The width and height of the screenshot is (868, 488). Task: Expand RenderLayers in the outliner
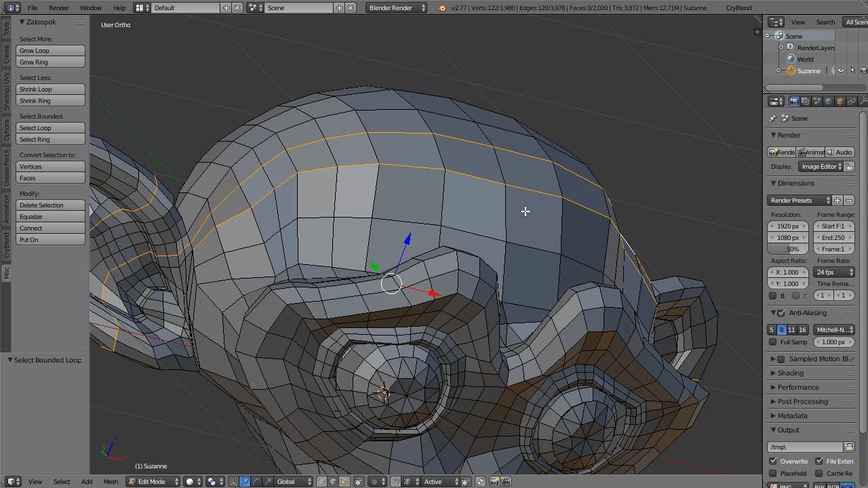[x=781, y=47]
